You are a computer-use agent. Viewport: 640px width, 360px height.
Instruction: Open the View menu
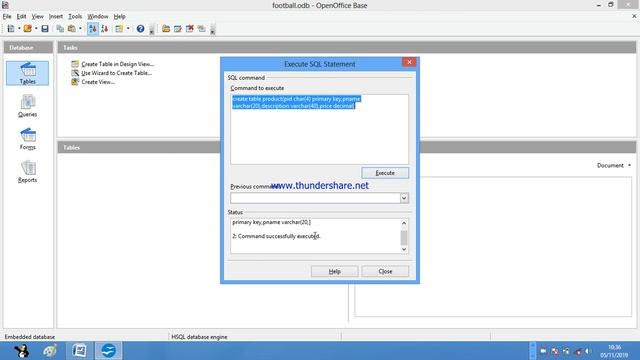coord(38,16)
